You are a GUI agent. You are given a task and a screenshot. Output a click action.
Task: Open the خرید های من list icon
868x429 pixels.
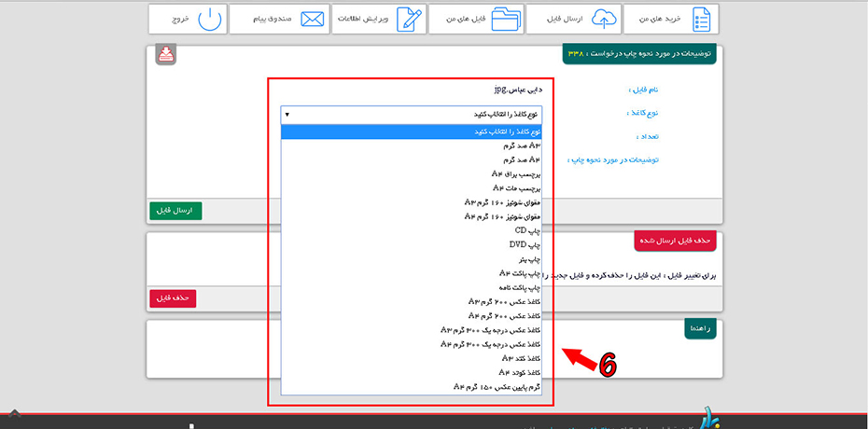coord(703,19)
